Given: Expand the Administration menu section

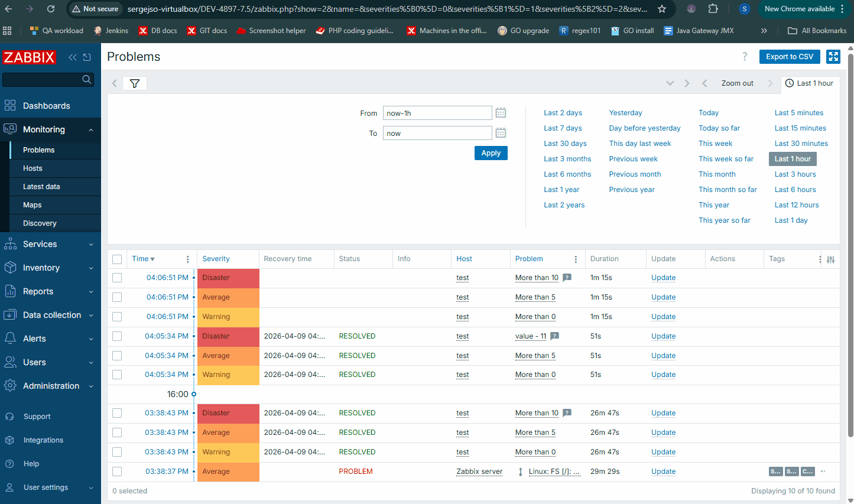Looking at the screenshot, I should [50, 386].
